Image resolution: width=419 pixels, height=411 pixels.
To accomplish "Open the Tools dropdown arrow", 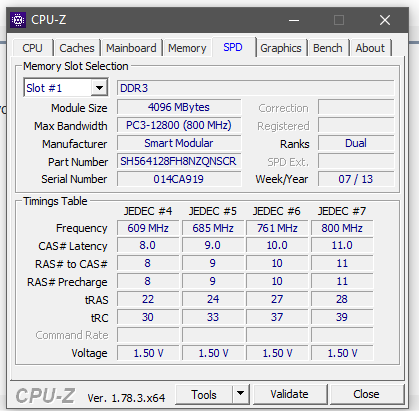I will [x=240, y=394].
